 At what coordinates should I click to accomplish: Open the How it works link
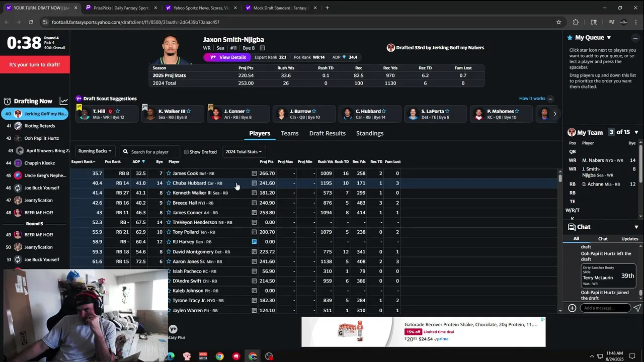[532, 99]
